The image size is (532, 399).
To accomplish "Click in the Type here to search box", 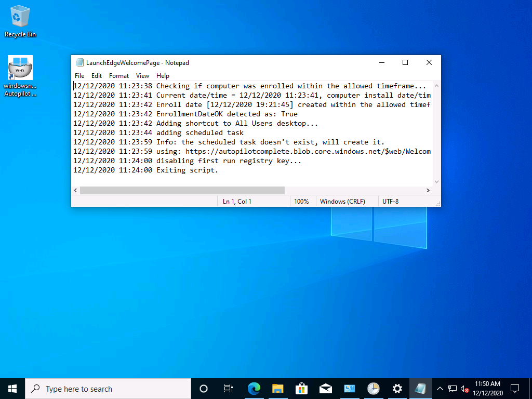I will [108, 389].
